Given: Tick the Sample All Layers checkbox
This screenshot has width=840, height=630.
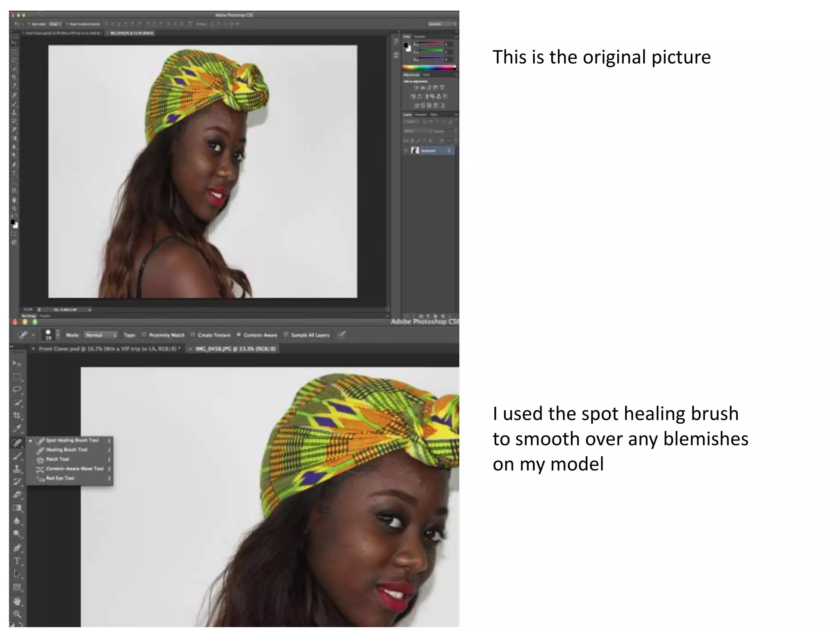Looking at the screenshot, I should [286, 335].
